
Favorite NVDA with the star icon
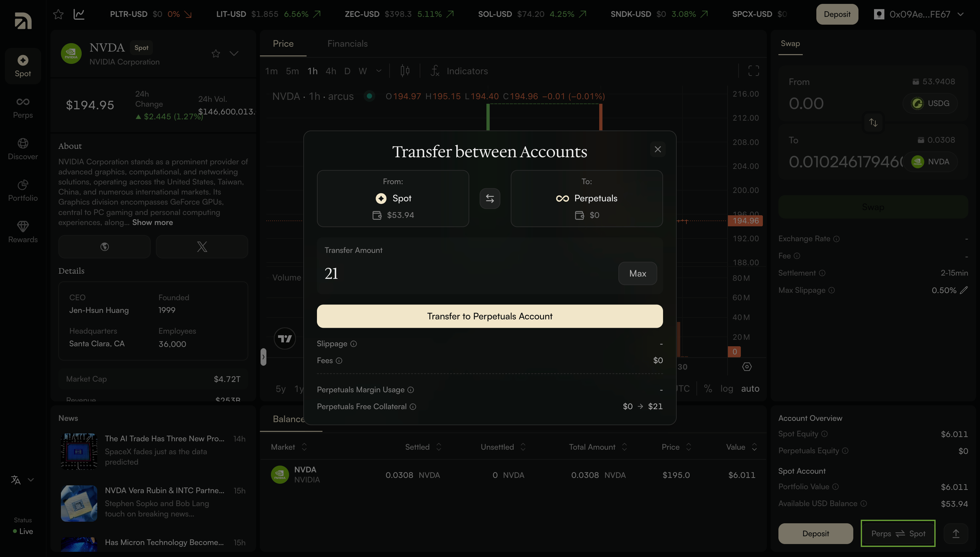click(x=216, y=53)
